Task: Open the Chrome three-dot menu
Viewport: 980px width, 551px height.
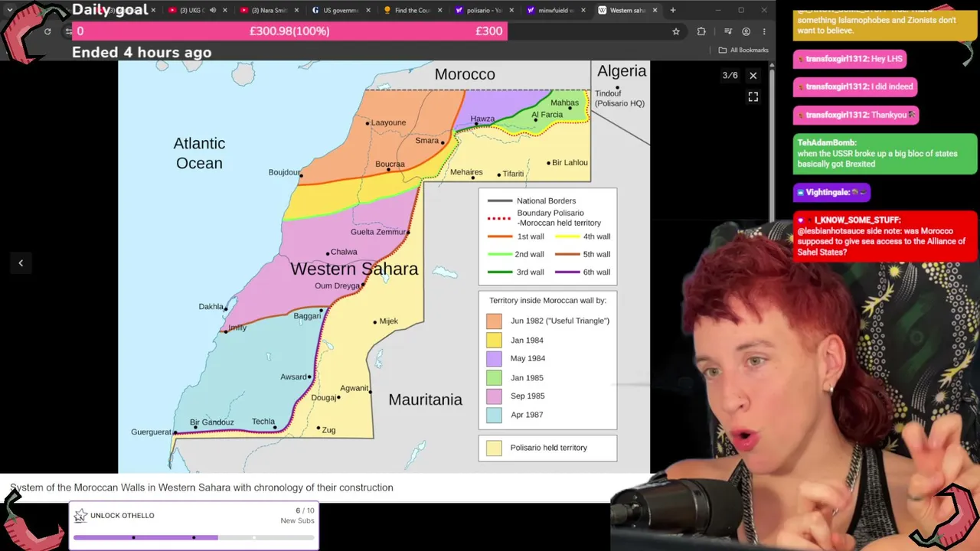Action: click(x=764, y=31)
